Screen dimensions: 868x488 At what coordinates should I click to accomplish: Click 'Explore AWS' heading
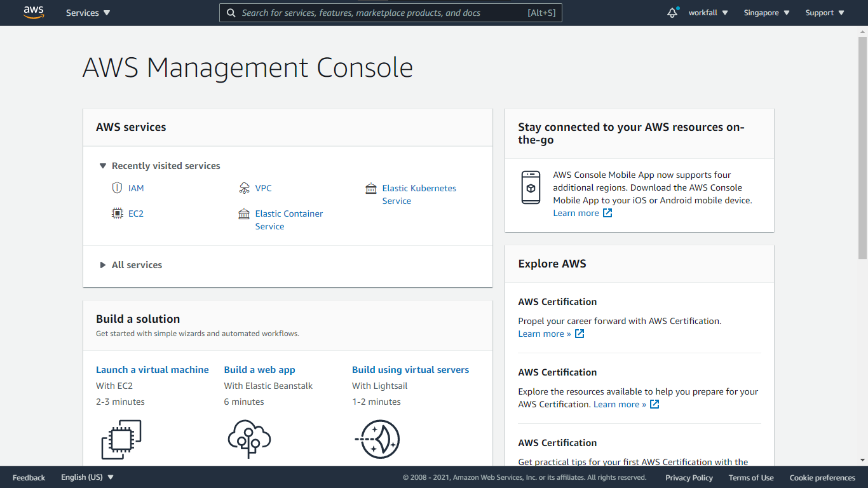(x=552, y=264)
